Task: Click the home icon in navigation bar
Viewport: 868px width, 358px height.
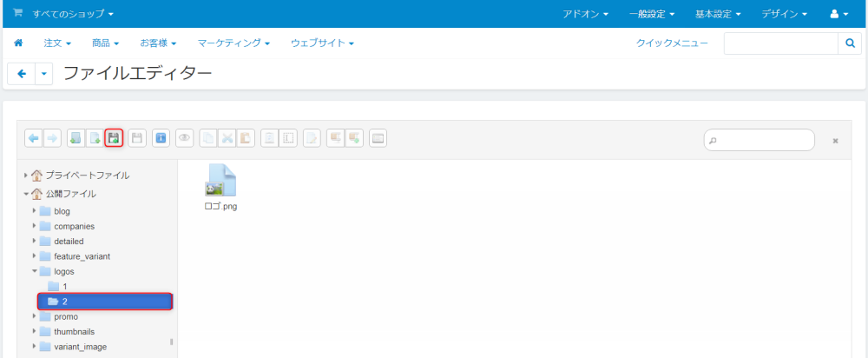Action: (x=18, y=43)
